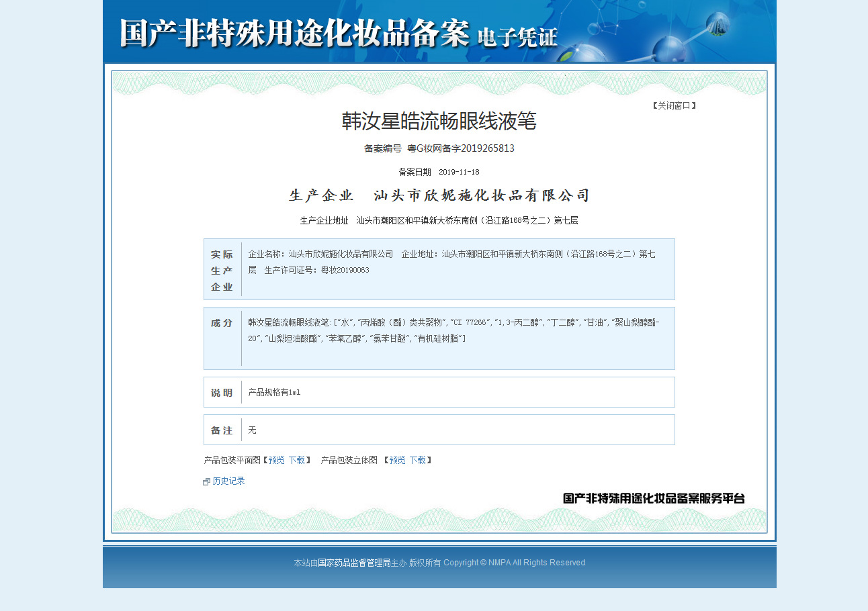
Task: Click the 成分 ingredients section label
Action: [x=222, y=323]
